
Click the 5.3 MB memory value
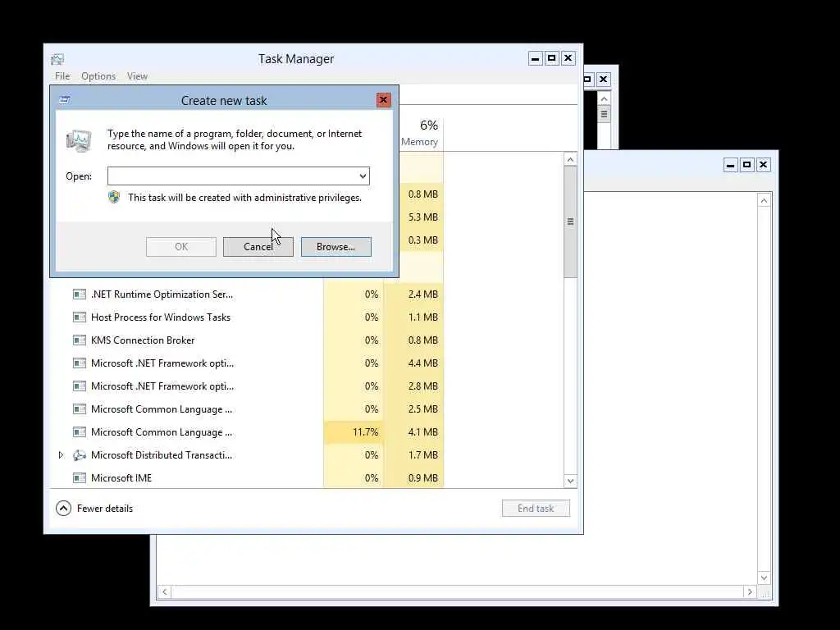click(422, 217)
